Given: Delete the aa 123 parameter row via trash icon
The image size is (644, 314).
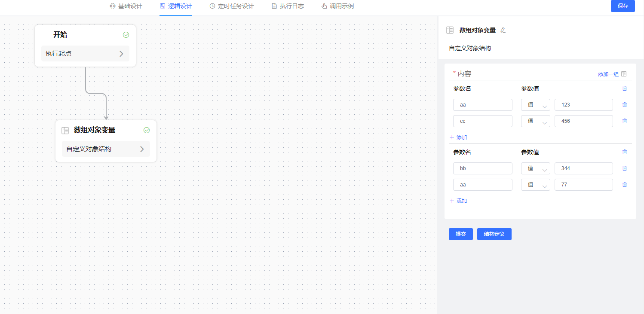Looking at the screenshot, I should [x=624, y=104].
